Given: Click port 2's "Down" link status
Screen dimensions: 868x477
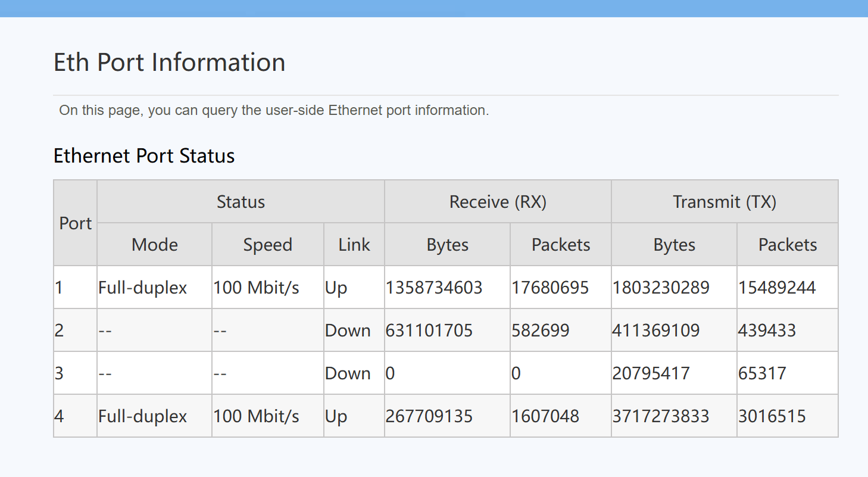Looking at the screenshot, I should pos(354,331).
